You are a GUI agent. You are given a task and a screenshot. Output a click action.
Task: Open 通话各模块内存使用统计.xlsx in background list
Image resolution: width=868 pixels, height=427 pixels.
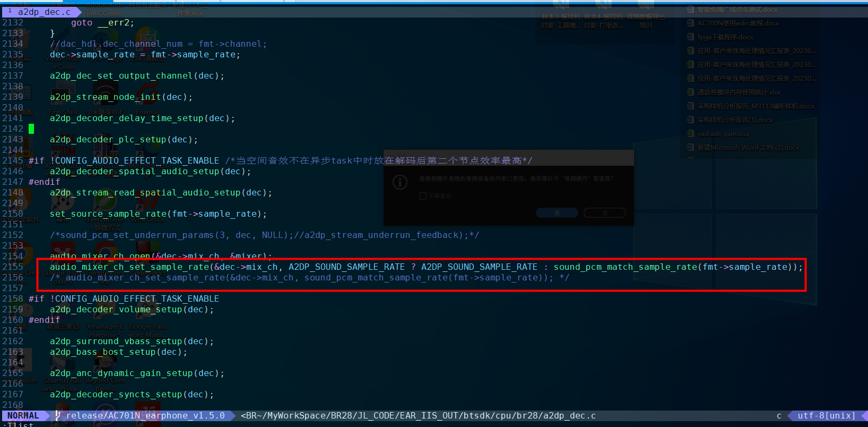click(739, 92)
